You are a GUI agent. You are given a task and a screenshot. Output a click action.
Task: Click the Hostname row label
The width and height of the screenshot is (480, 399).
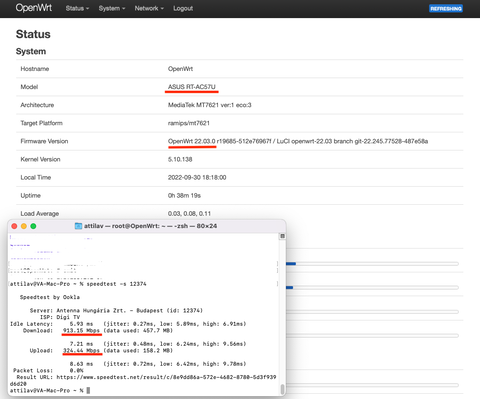point(35,69)
